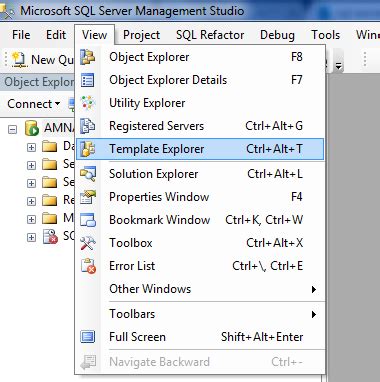Click the folder icon beside M node
This screenshot has height=382, width=380.
coord(50,219)
